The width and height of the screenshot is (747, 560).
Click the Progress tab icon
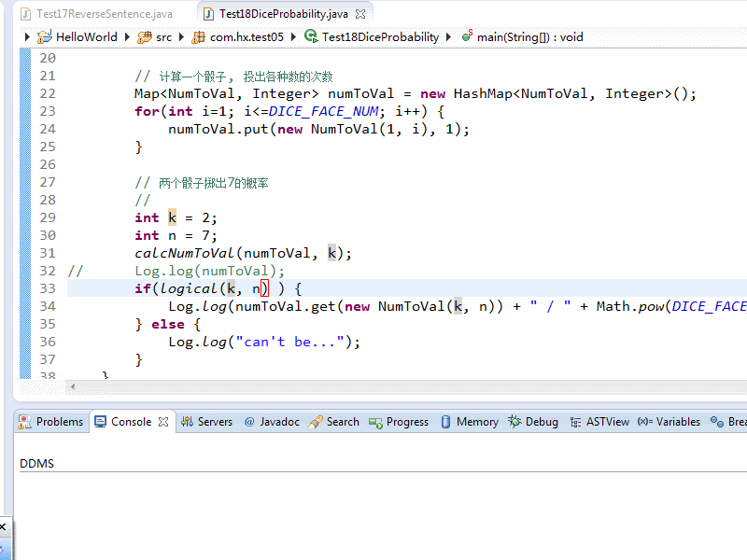pyautogui.click(x=375, y=423)
